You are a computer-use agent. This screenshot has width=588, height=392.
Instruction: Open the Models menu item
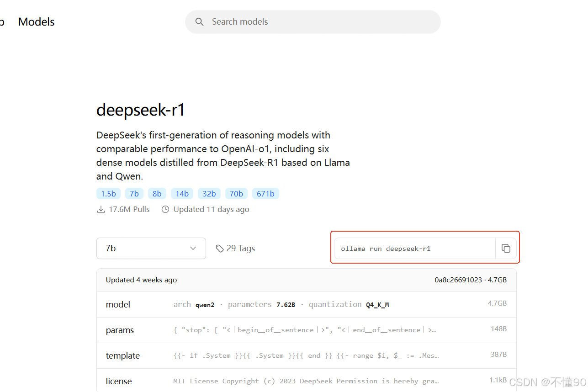click(36, 21)
